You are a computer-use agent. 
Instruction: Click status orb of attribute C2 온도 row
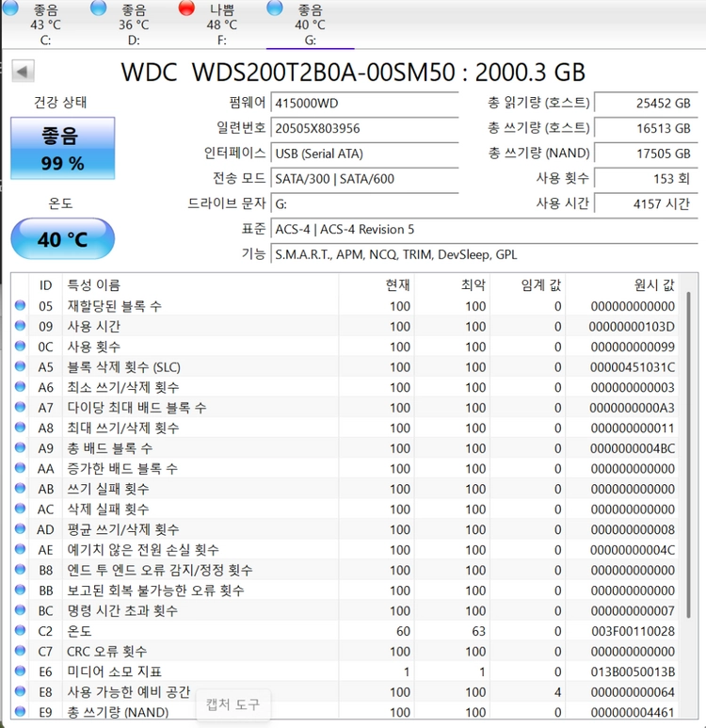[20, 630]
